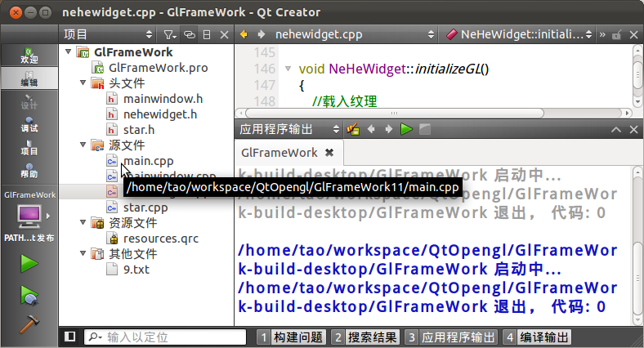Screen dimensions: 644x348
Task: Open GlFrameWork.pro in the project tree
Action: 158,68
